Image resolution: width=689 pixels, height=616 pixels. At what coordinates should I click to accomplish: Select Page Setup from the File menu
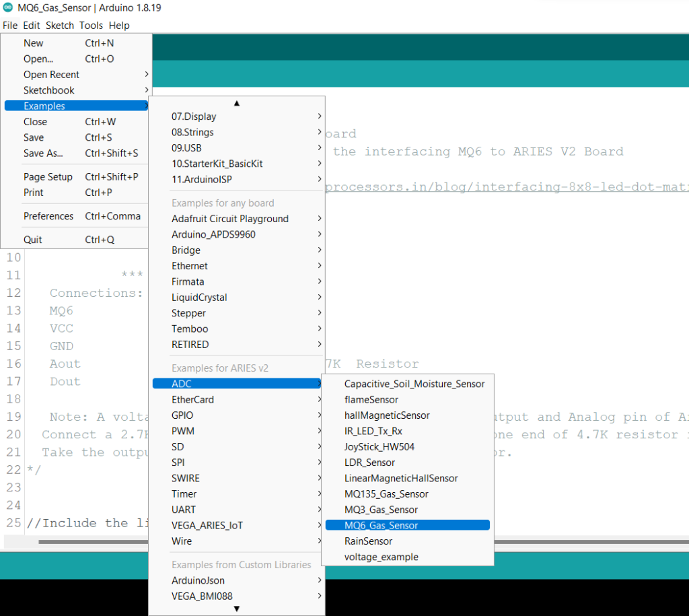pos(48,176)
